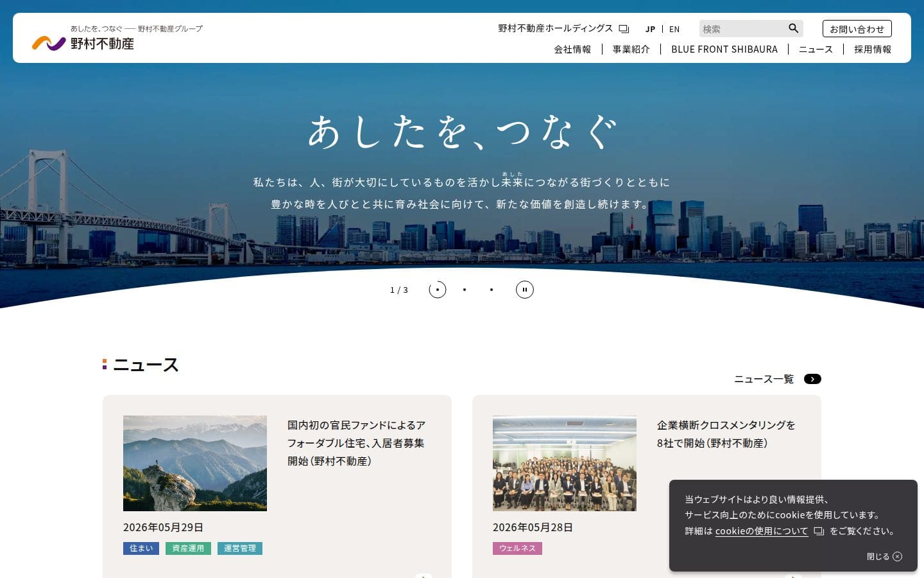This screenshot has width=924, height=578.
Task: Click the slide counter 1 / 3
Action: (399, 290)
